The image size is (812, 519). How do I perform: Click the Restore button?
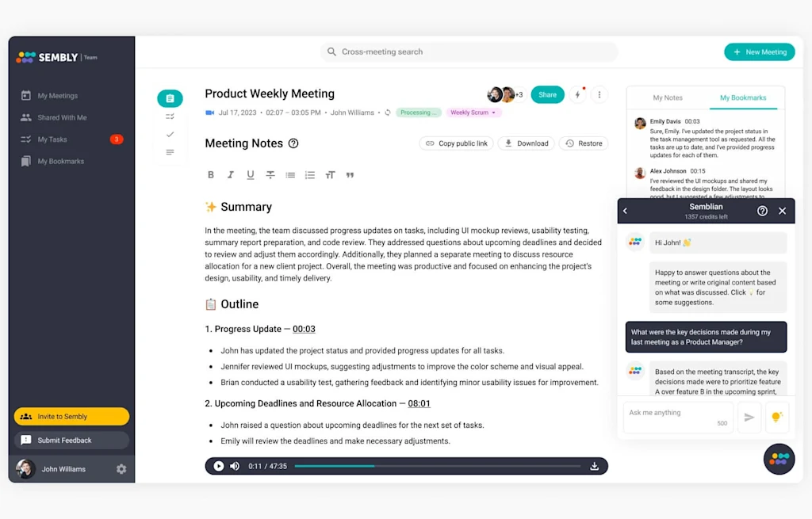(x=584, y=143)
